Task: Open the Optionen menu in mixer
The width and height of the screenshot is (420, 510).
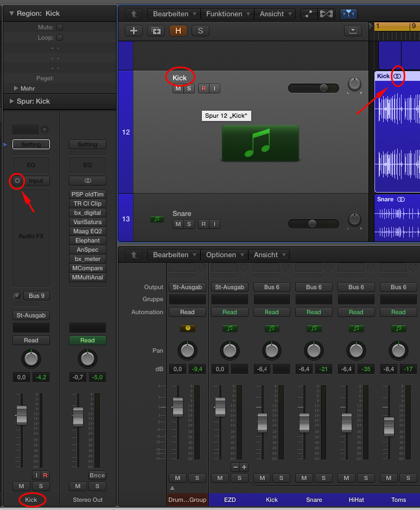Action: point(225,254)
